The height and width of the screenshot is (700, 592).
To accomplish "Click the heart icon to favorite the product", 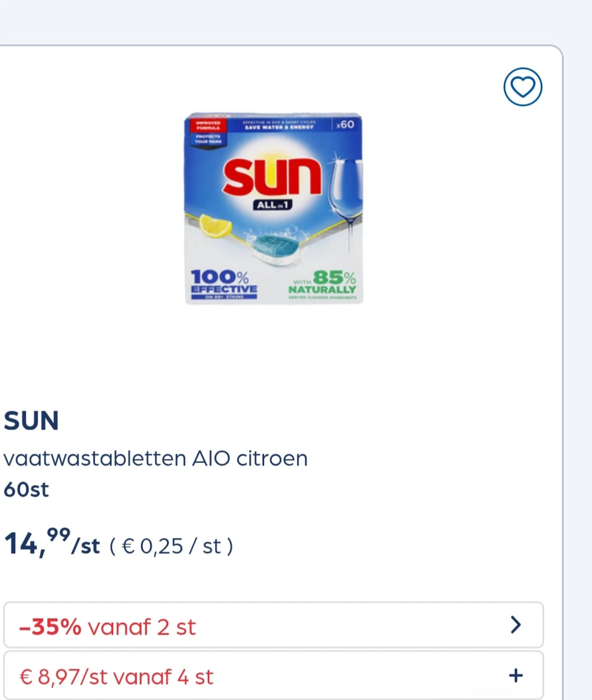I will 522,87.
